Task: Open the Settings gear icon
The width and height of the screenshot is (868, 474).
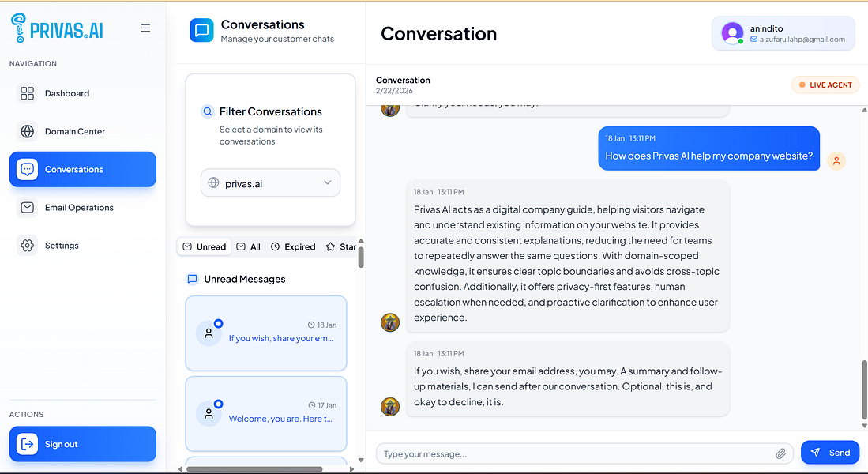Action: (28, 246)
